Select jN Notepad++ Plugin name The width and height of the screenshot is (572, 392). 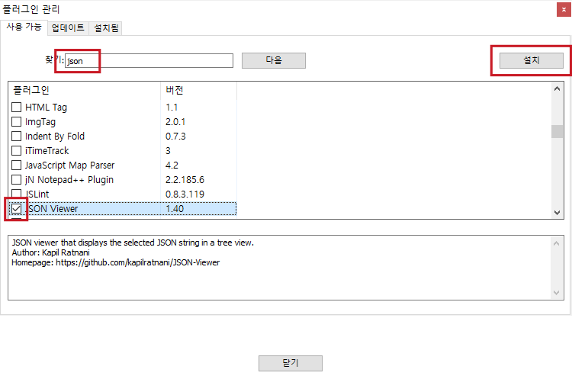point(69,180)
